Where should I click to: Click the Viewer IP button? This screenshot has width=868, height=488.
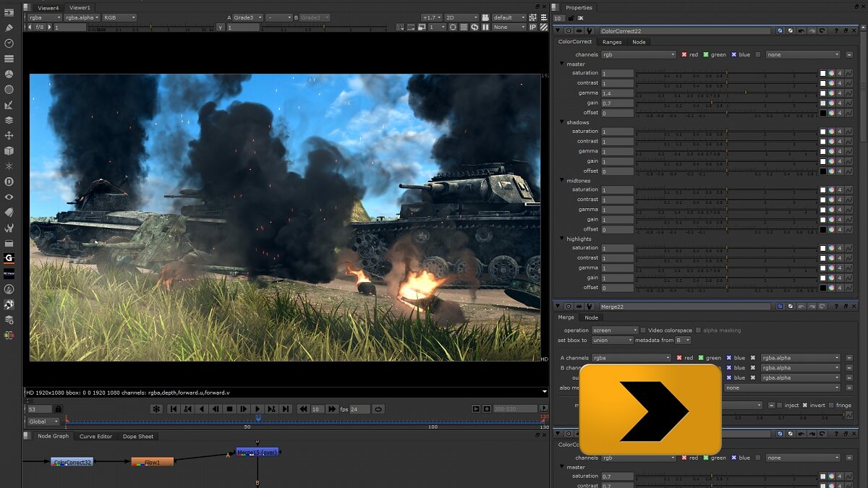click(534, 27)
